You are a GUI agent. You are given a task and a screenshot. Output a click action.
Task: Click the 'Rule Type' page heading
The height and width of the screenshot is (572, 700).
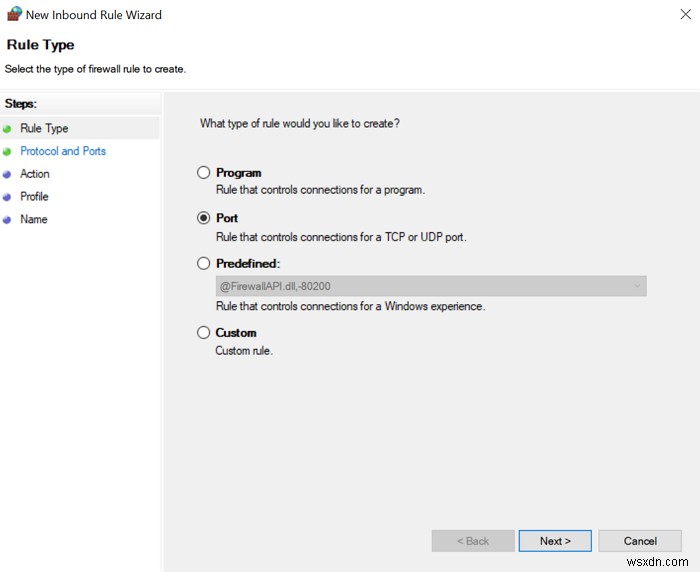point(40,45)
